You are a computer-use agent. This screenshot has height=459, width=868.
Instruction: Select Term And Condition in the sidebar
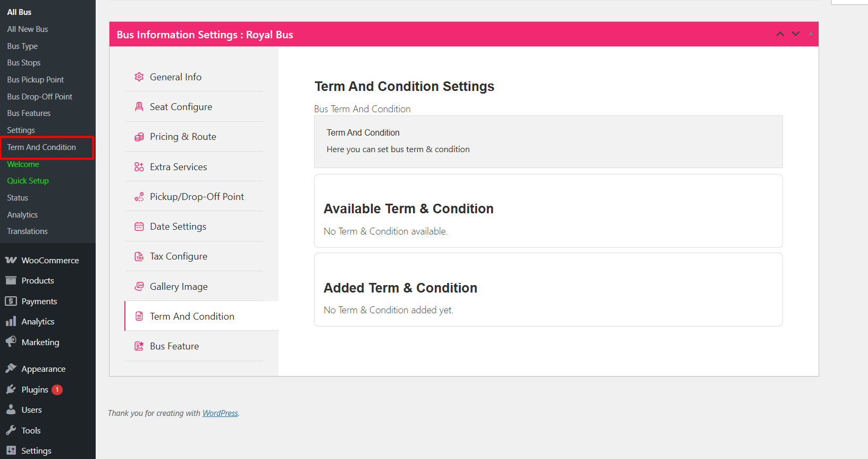(x=41, y=147)
